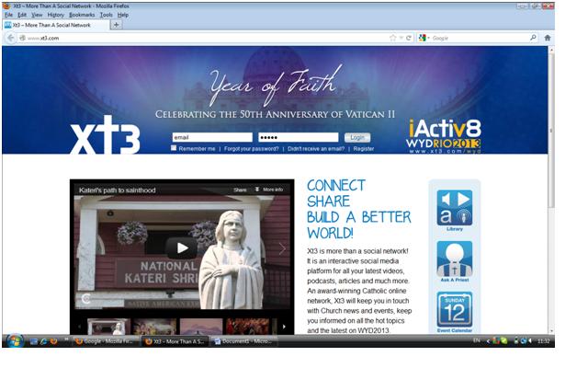Click the Forgot your password link

tap(251, 148)
